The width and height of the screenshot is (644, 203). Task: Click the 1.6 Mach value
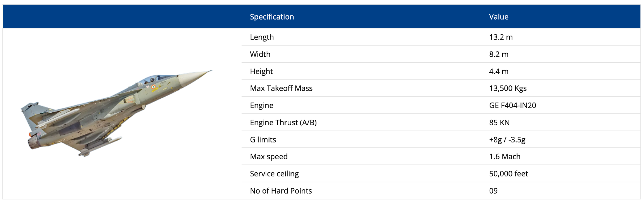pos(504,156)
